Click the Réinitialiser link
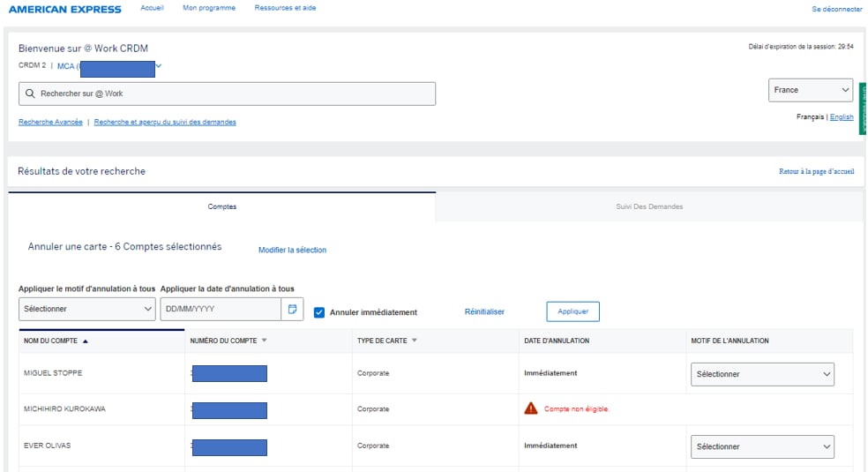868x472 pixels. click(x=484, y=311)
